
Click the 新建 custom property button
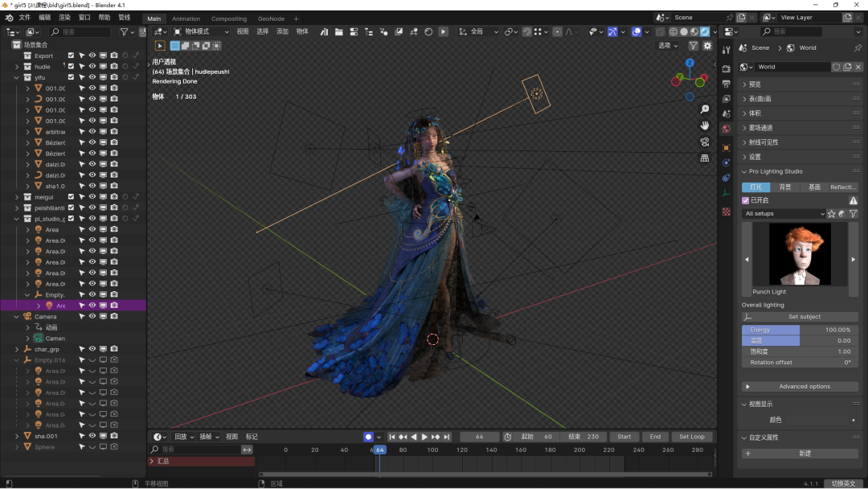[800, 454]
